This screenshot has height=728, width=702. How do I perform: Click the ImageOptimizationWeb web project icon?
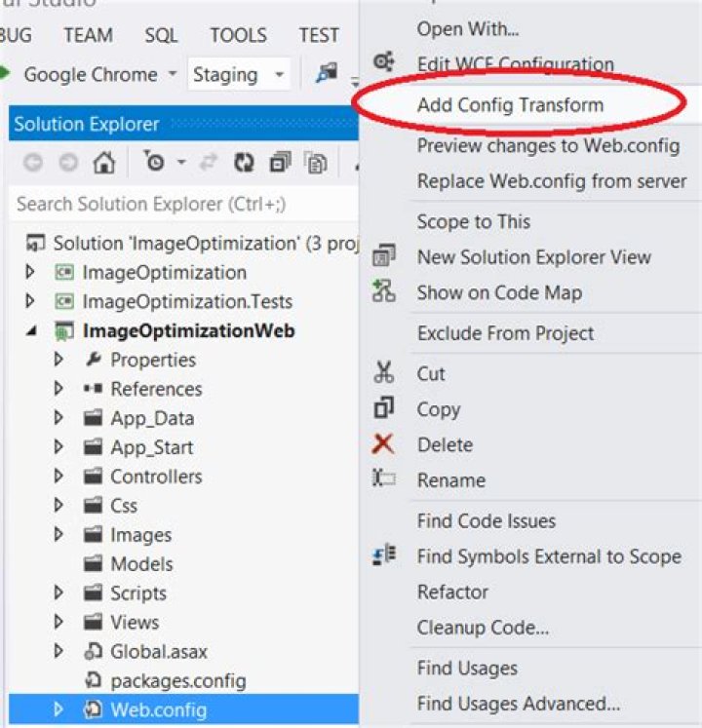pyautogui.click(x=64, y=331)
